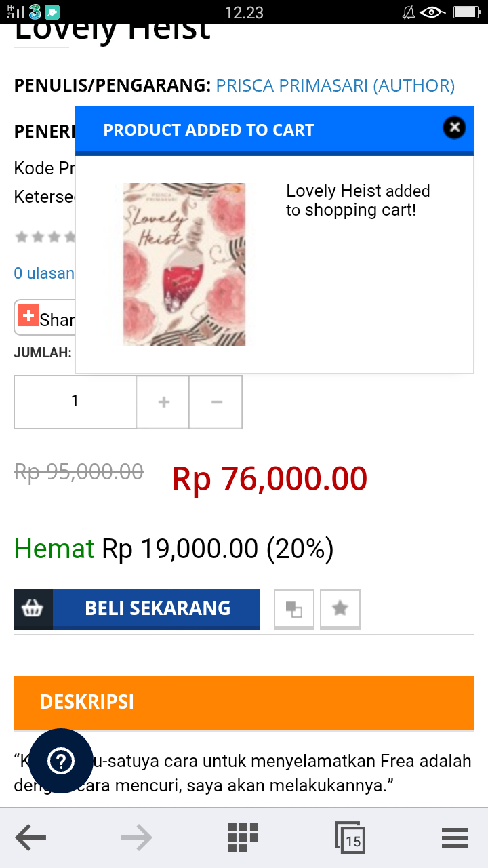
Task: Open the tabs switcher showing 15
Action: [350, 838]
